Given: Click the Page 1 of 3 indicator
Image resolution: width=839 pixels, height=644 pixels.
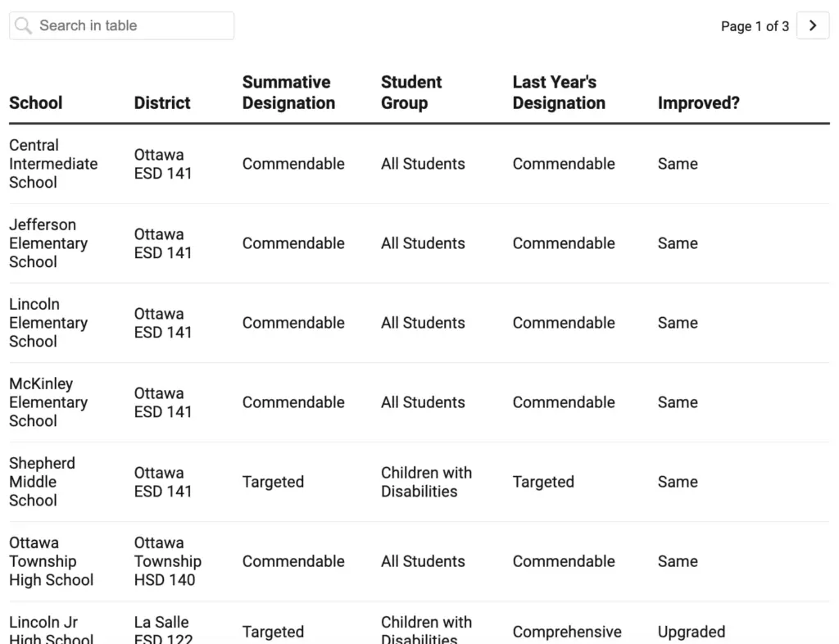Looking at the screenshot, I should click(755, 26).
